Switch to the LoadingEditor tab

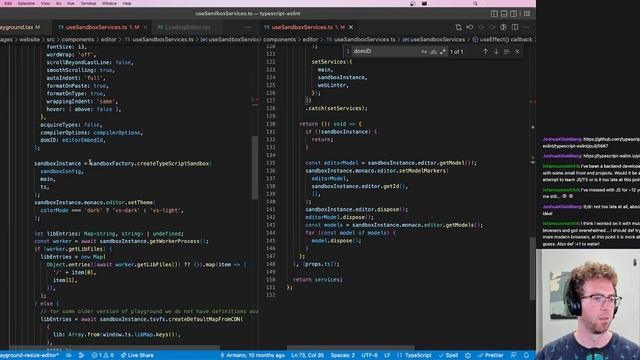click(x=188, y=27)
